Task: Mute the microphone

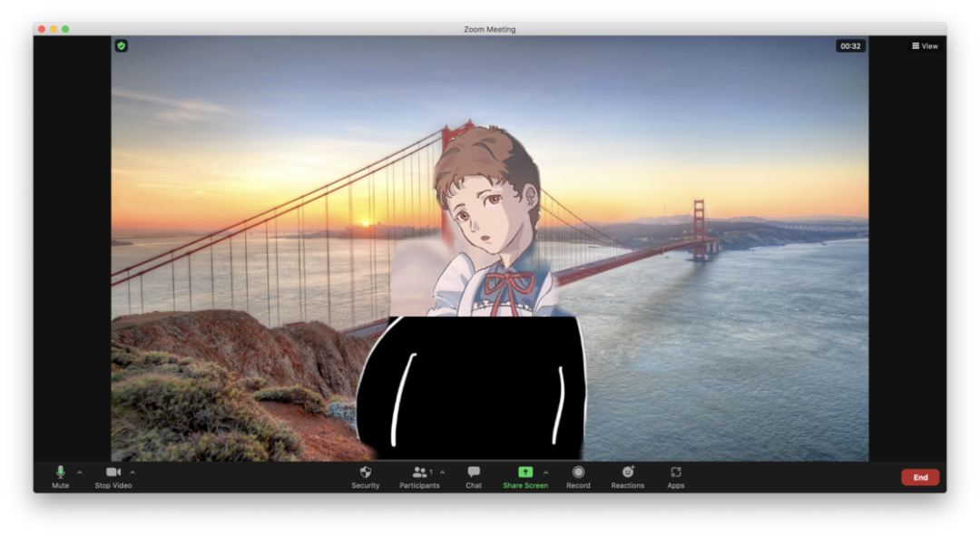Action: tap(60, 477)
